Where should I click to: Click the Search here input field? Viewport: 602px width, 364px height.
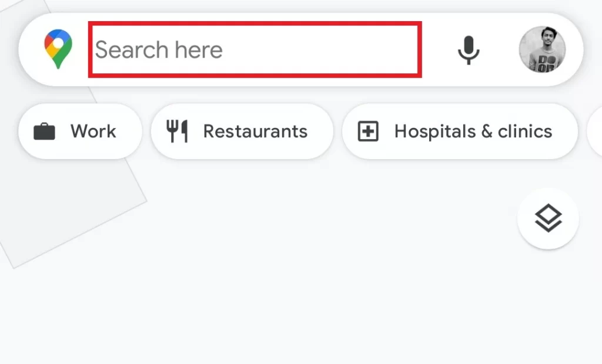255,49
